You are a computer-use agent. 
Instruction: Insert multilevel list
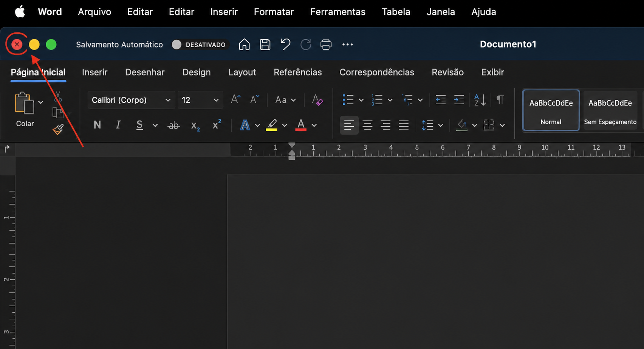coord(407,100)
